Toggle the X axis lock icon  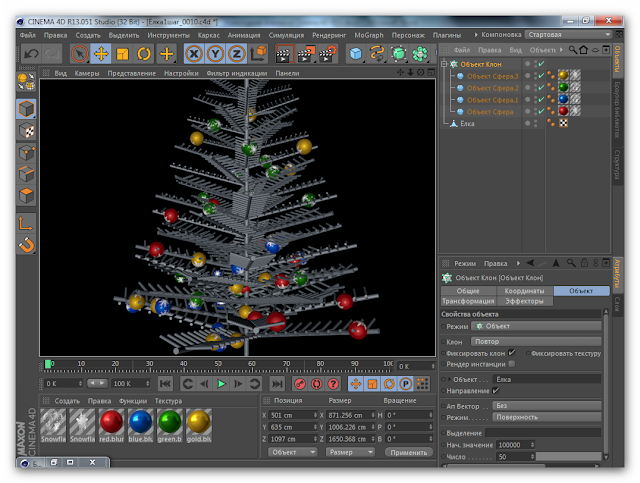pos(194,53)
